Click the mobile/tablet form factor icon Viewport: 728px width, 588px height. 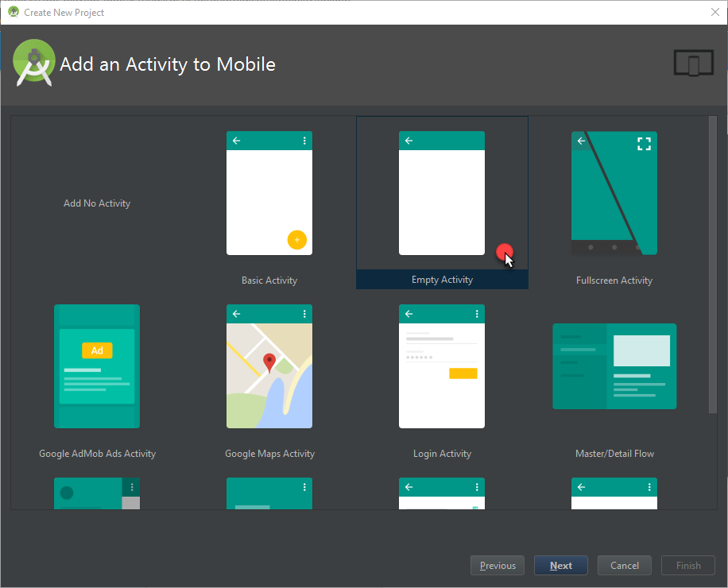[x=694, y=63]
